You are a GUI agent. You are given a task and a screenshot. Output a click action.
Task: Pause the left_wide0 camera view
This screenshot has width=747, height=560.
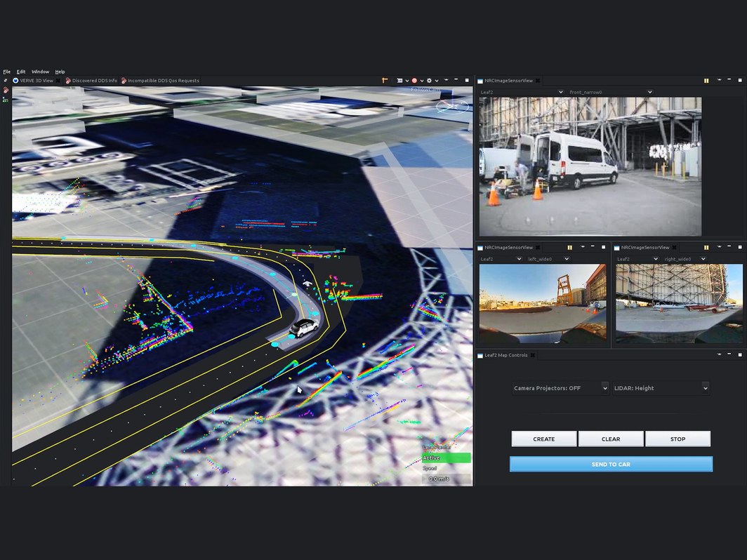pos(569,247)
